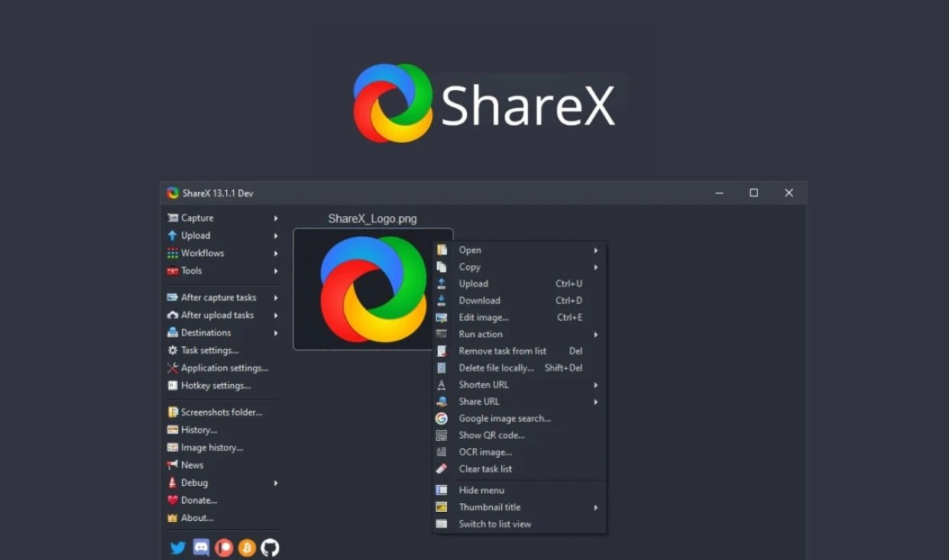Image resolution: width=949 pixels, height=560 pixels.
Task: Expand the After capture tasks arrow
Action: pos(276,298)
